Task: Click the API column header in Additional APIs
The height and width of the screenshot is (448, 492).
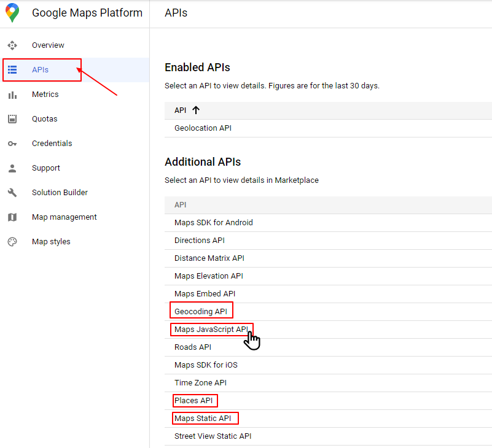Action: tap(181, 205)
